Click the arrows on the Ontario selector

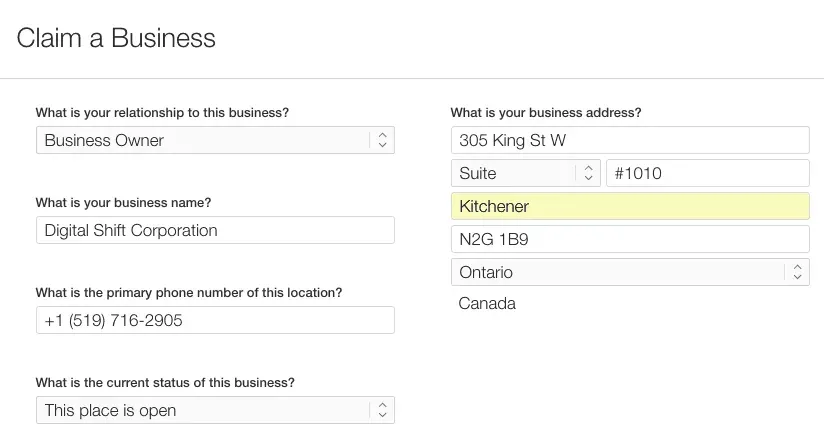tap(797, 272)
